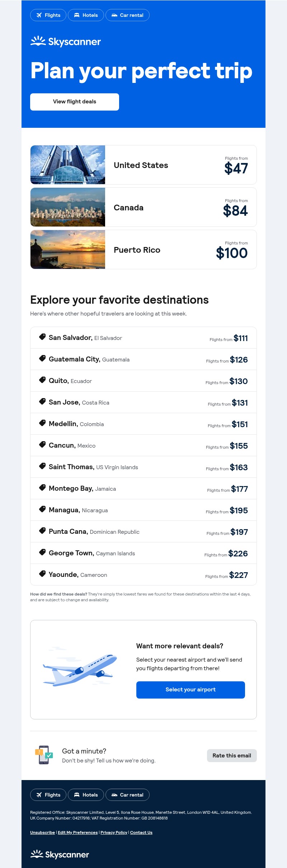Click the price tag icon beside Cancun

(x=42, y=444)
